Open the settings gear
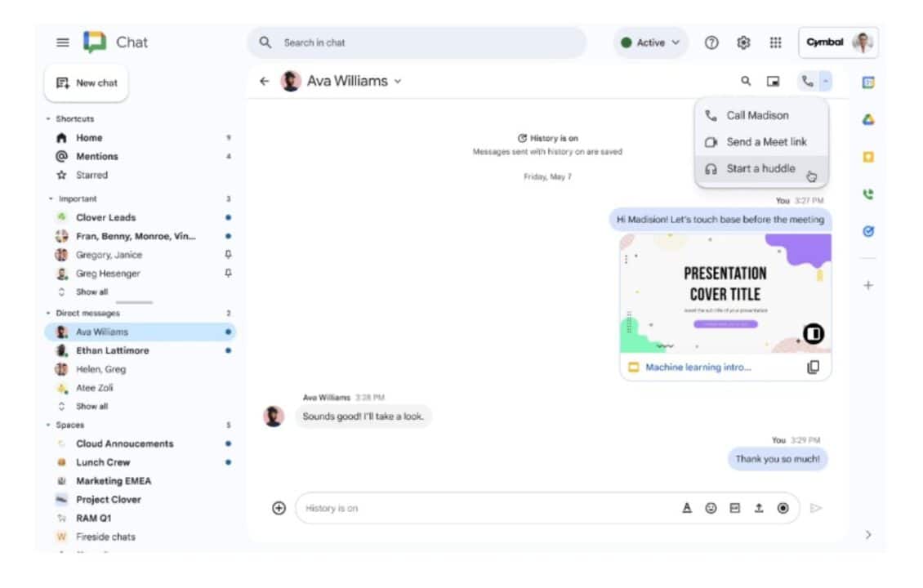The image size is (923, 588). click(x=743, y=42)
